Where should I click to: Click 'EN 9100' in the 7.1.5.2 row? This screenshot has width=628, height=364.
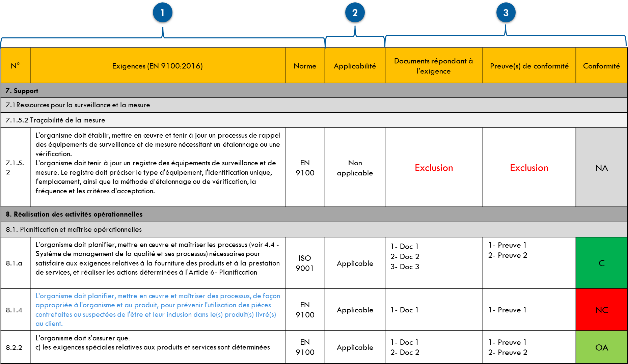click(x=305, y=168)
